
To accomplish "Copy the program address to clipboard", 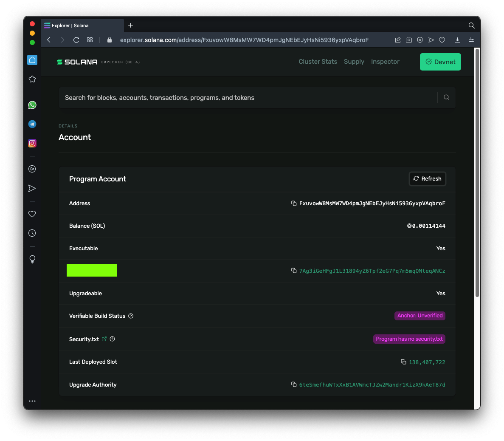I will pos(294,204).
